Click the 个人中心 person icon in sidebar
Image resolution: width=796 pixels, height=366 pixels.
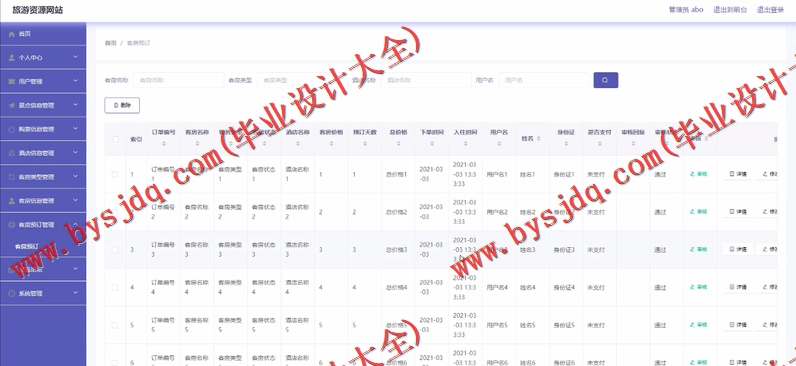12,58
